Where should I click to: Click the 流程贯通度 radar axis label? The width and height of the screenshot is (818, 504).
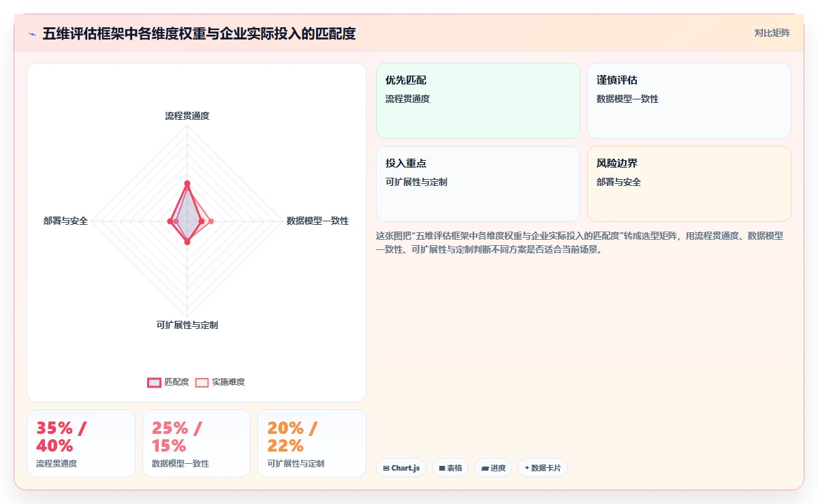tap(187, 116)
